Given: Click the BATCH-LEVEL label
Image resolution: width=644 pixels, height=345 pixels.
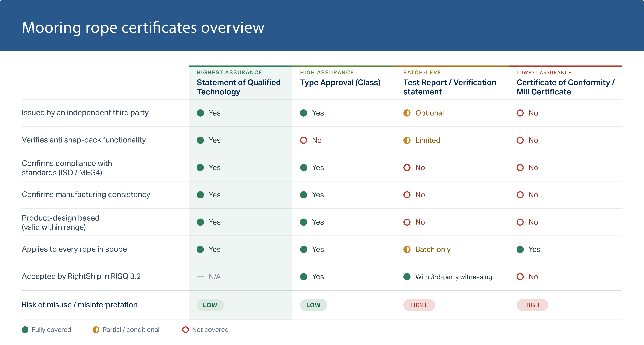Looking at the screenshot, I should [424, 73].
